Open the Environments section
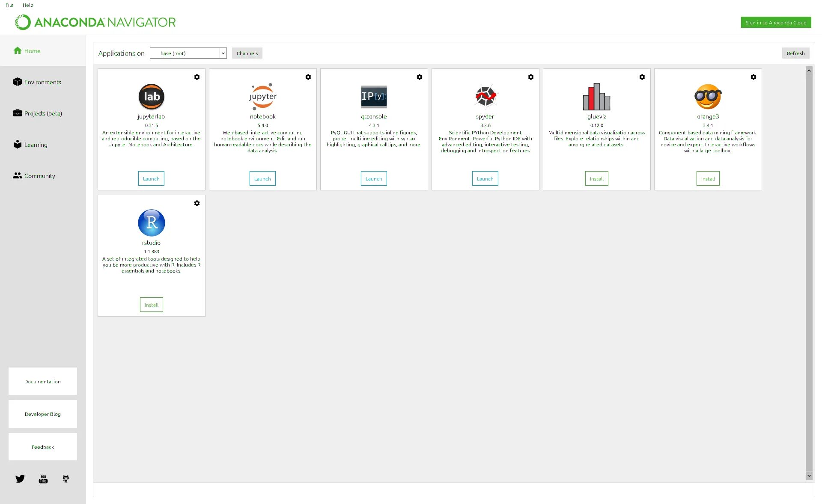The width and height of the screenshot is (822, 504). [x=42, y=82]
